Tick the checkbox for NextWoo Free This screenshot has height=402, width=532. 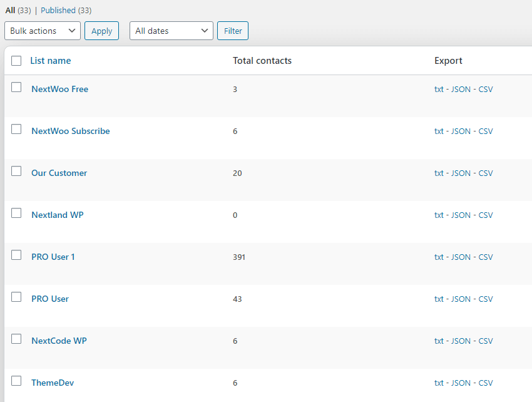[16, 87]
